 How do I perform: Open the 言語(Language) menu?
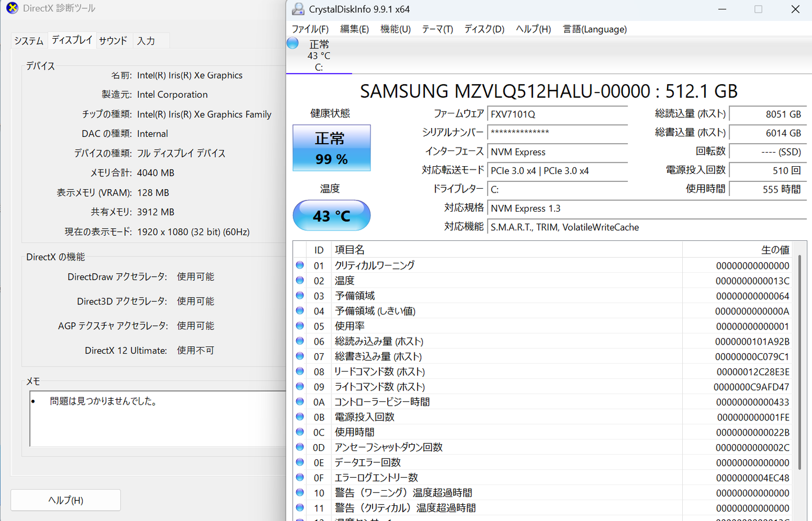(595, 29)
